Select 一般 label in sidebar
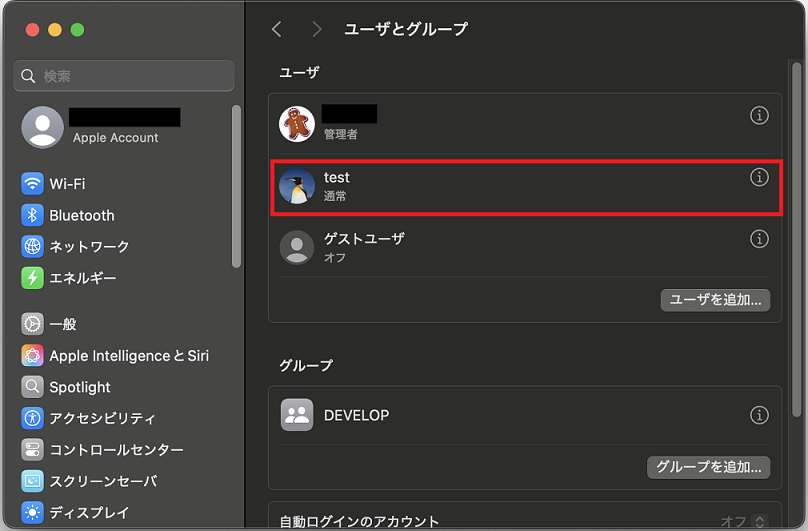Viewport: 808px width, 531px height. 63,324
